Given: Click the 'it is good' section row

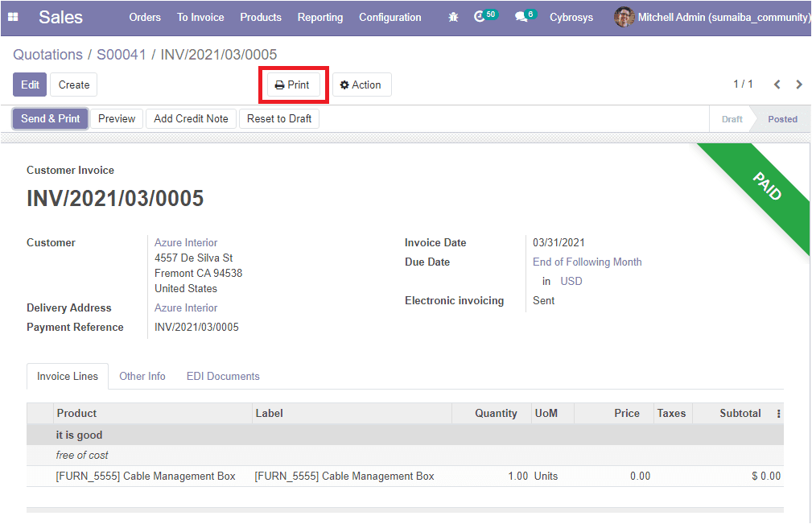Looking at the screenshot, I should 405,435.
